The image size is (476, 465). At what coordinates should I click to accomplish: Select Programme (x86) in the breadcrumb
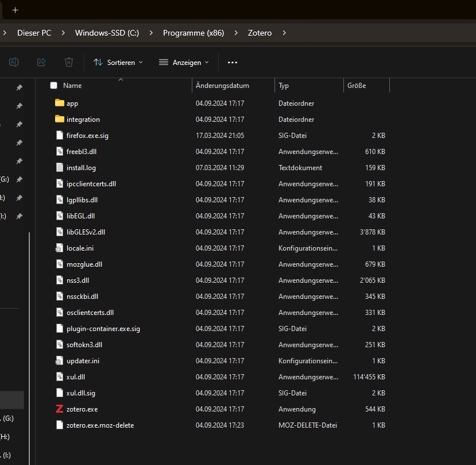(x=194, y=33)
